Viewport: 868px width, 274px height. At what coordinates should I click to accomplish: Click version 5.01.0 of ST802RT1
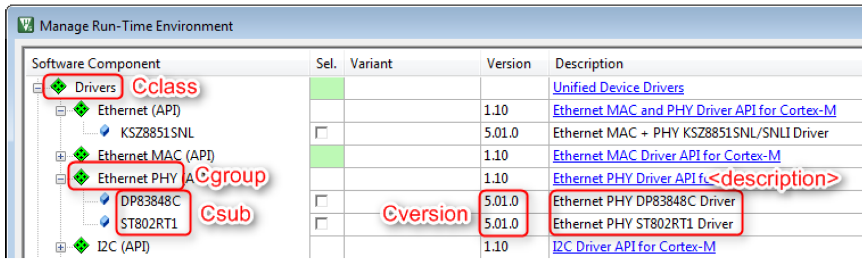(x=501, y=223)
